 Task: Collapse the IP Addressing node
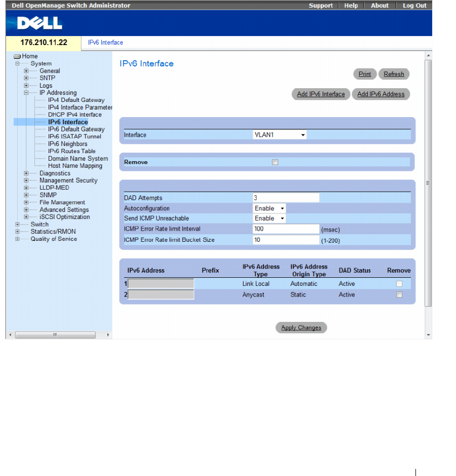coord(26,93)
